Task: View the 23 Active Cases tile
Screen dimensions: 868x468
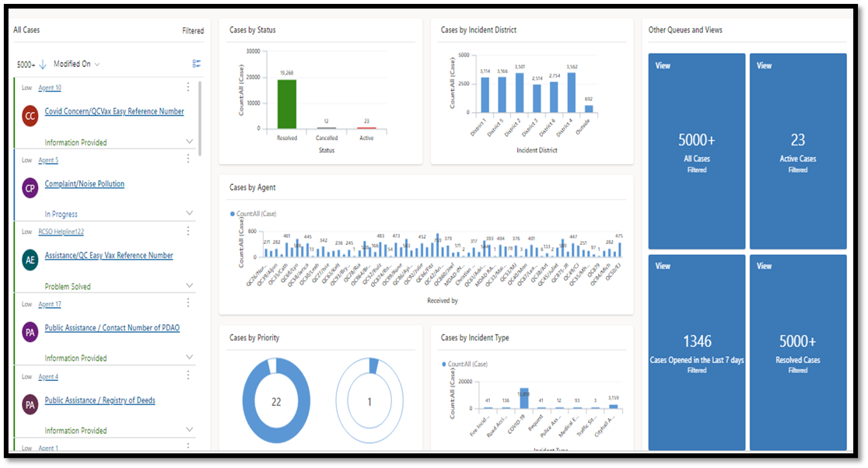Action: (x=798, y=151)
